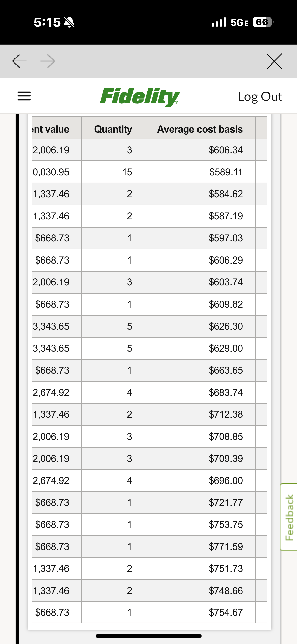Tap the Average cost basis column header

pyautogui.click(x=200, y=129)
